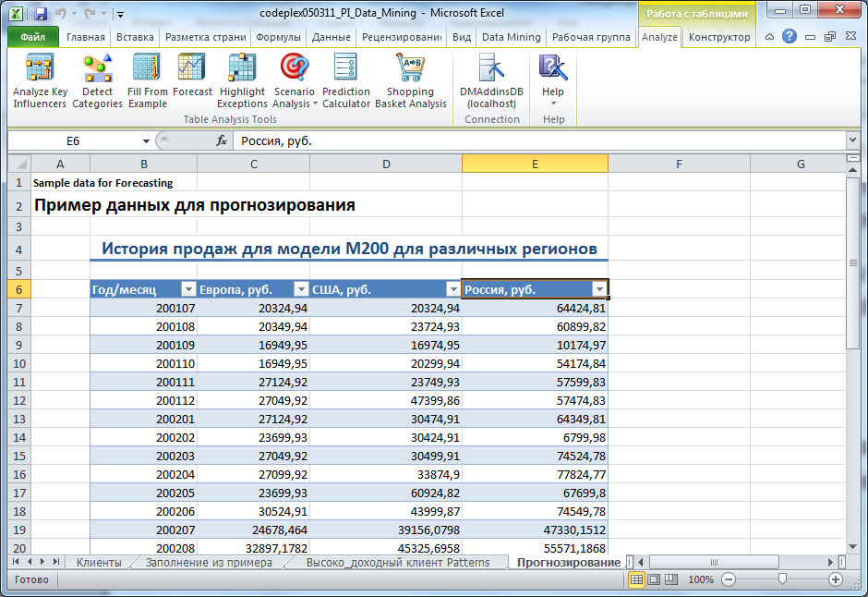Open Customize Quick Access Toolbar dropdown
This screenshot has width=868, height=597.
pos(120,15)
